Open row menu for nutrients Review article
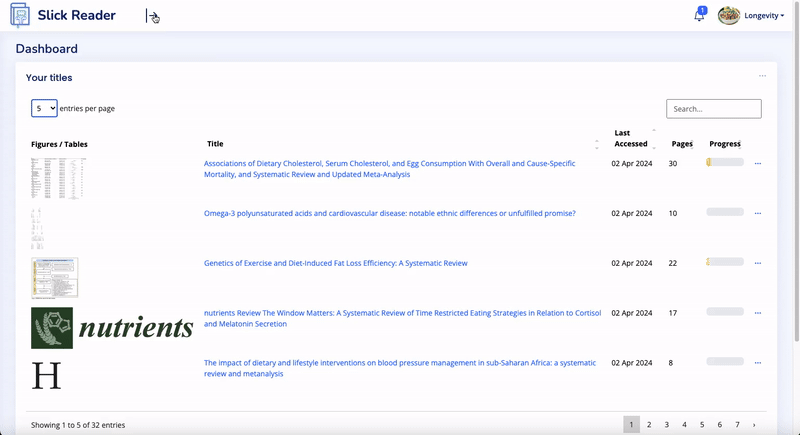This screenshot has height=435, width=800. point(757,313)
